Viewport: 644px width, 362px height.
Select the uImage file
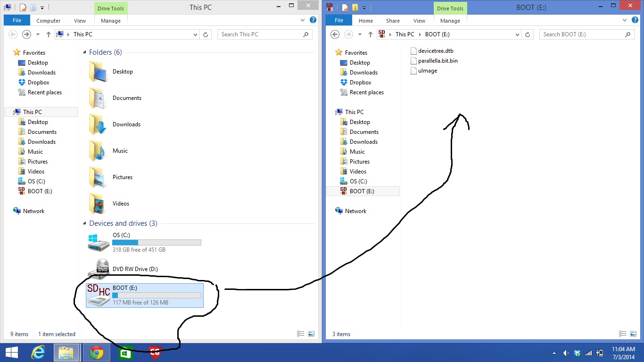[x=427, y=71]
